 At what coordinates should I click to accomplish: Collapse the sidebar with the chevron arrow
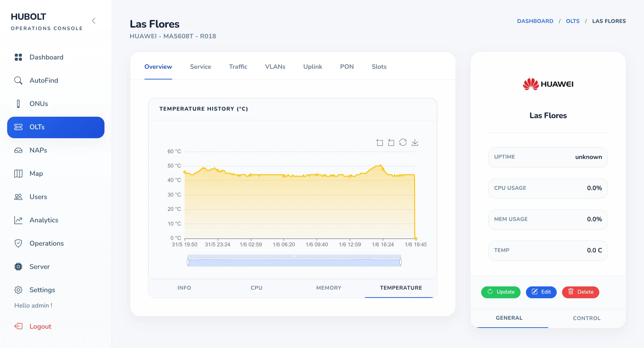point(94,21)
